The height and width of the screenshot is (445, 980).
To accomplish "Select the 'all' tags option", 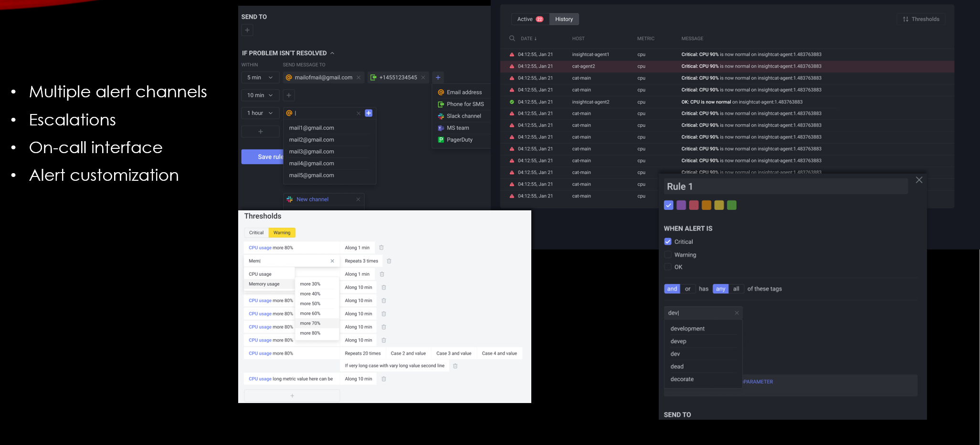I will pyautogui.click(x=736, y=289).
